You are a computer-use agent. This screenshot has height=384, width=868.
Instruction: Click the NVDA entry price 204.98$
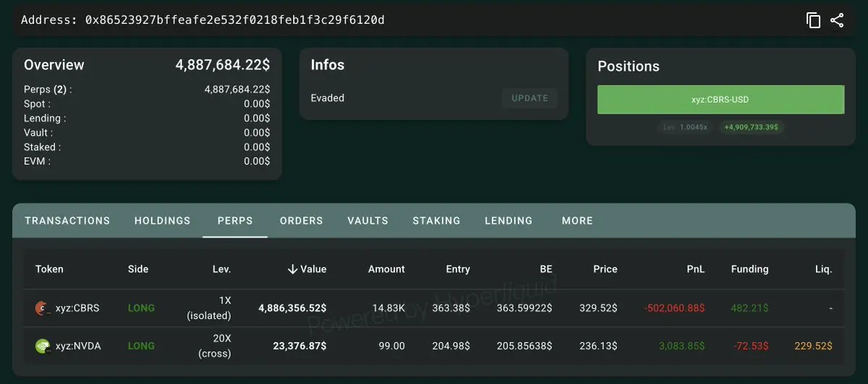[450, 346]
